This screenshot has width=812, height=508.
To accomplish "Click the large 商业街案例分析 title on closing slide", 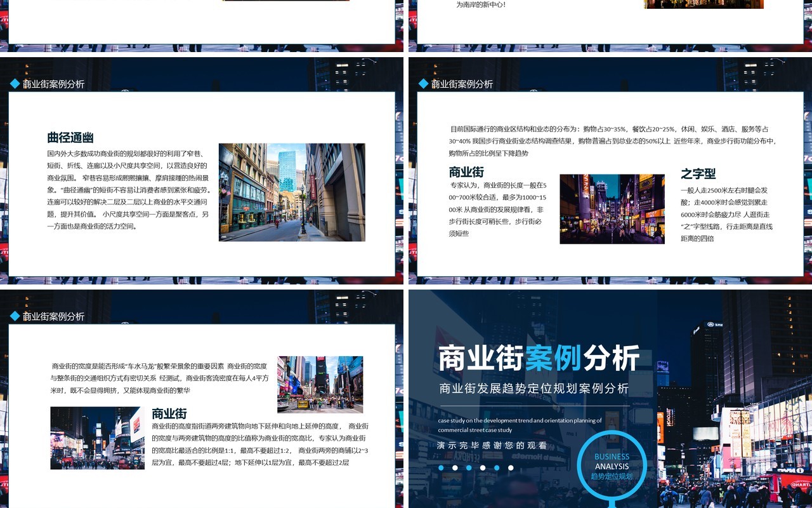I will (x=539, y=358).
